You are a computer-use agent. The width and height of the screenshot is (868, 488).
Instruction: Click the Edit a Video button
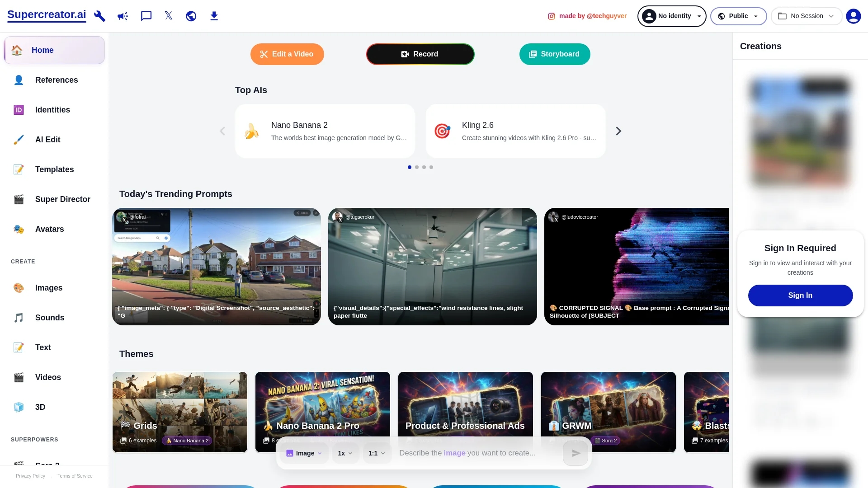287,54
